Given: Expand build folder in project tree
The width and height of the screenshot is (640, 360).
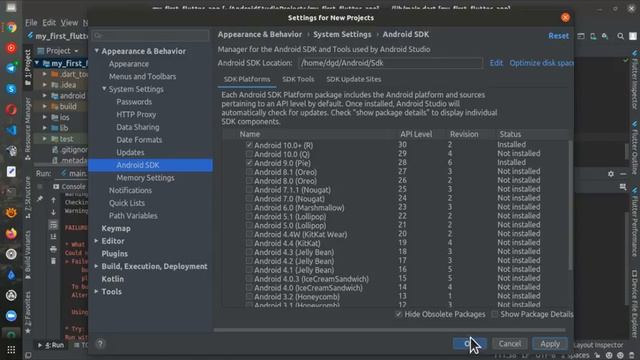Looking at the screenshot, I should [x=44, y=106].
